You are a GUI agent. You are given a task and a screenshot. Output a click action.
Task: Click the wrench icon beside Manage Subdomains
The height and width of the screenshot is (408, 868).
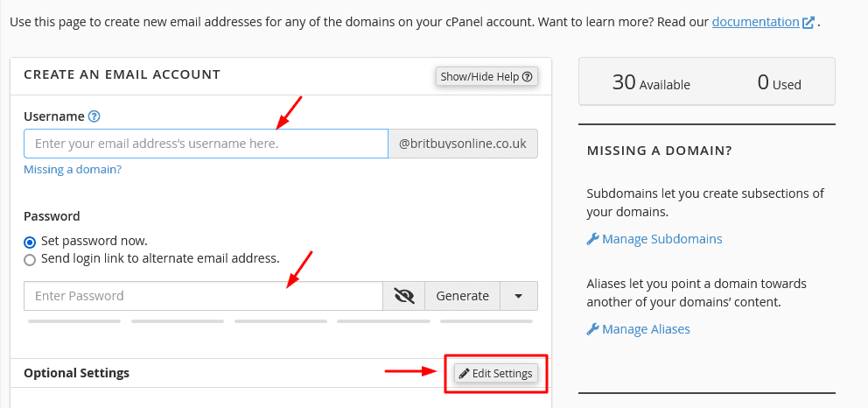592,239
